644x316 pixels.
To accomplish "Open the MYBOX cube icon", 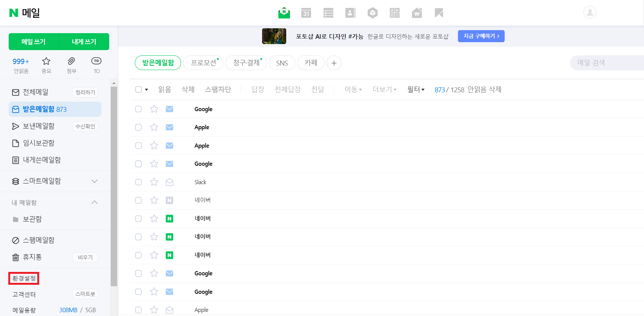I will pyautogui.click(x=372, y=13).
